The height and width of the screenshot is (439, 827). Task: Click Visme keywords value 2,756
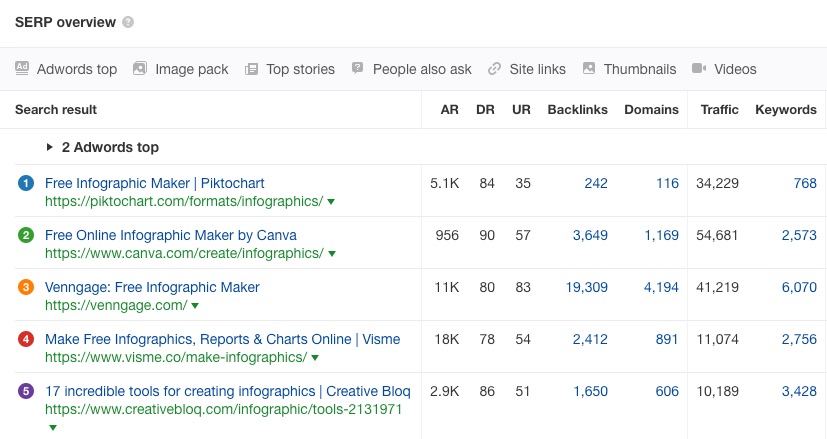799,339
